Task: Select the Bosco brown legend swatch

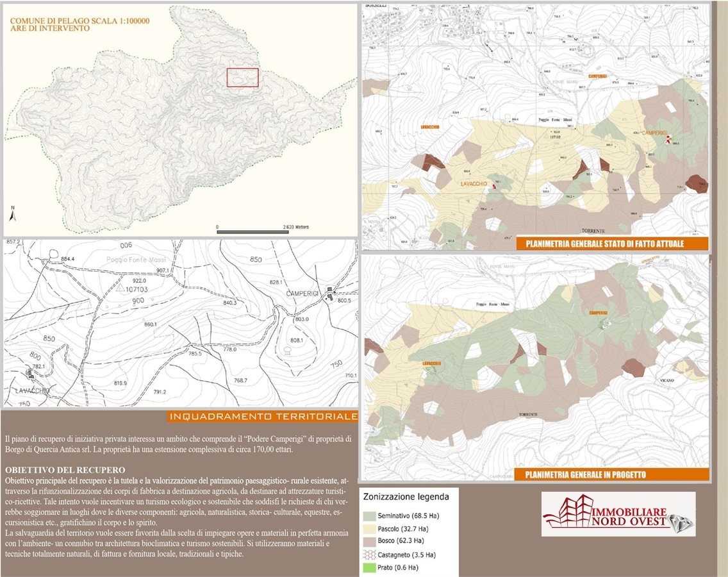Action: [x=370, y=541]
